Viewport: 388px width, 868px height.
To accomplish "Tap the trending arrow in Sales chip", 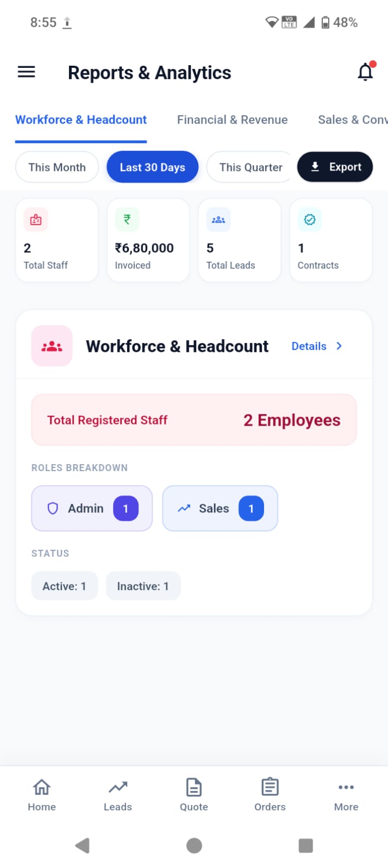I will 184,509.
